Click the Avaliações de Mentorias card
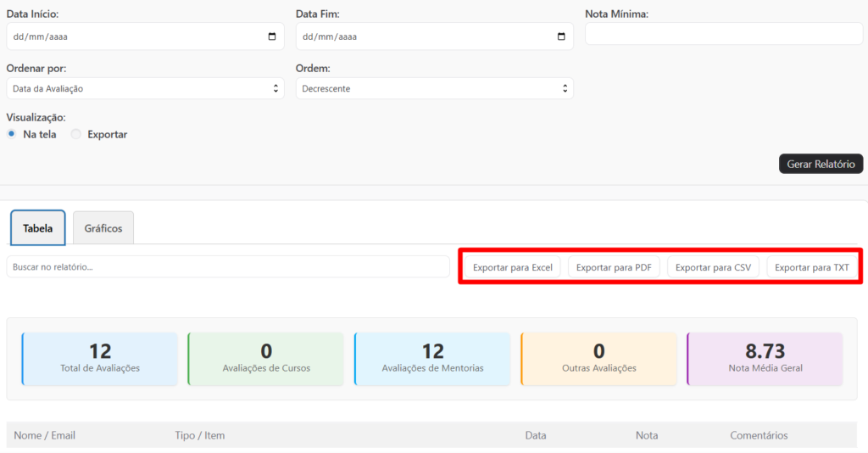The height and width of the screenshot is (453, 868). (x=432, y=359)
